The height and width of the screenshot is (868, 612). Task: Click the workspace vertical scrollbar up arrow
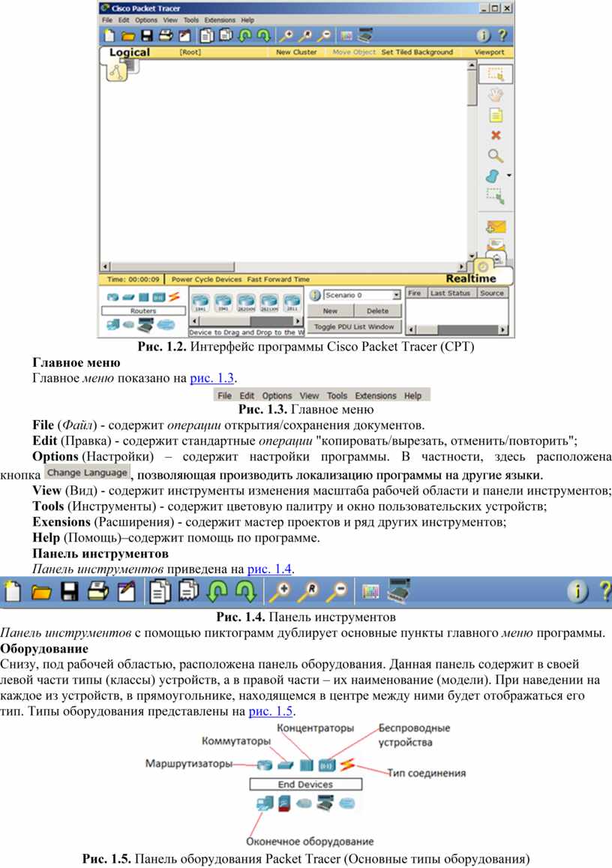[472, 65]
